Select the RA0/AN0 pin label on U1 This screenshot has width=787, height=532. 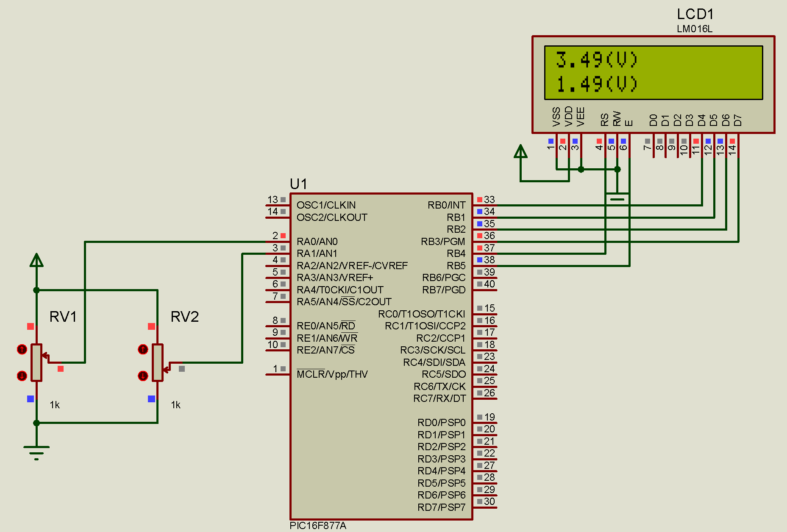click(x=317, y=242)
